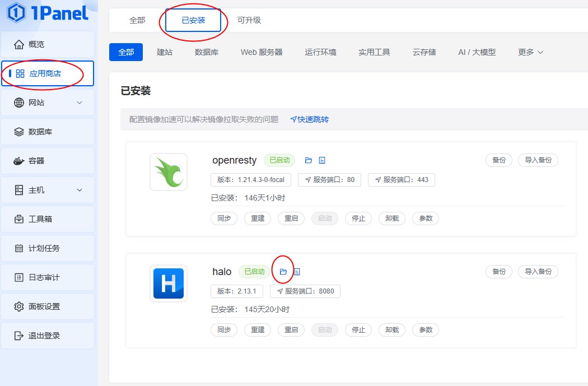Click the 面板设置 gear icon
Screen dimensions: 588x386
(18, 306)
